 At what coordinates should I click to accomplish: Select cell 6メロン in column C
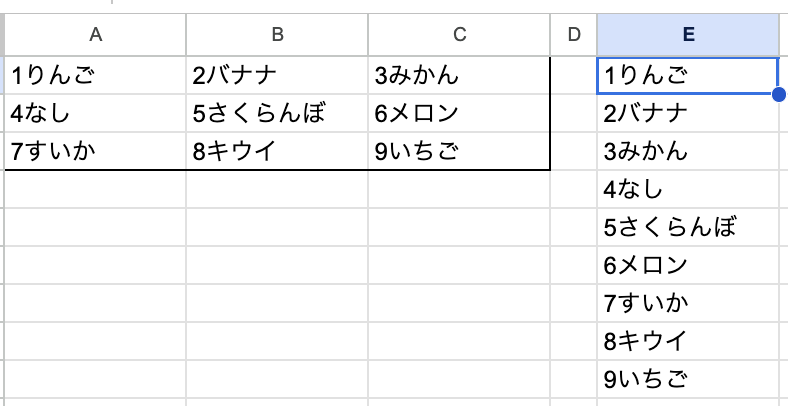pyautogui.click(x=459, y=113)
